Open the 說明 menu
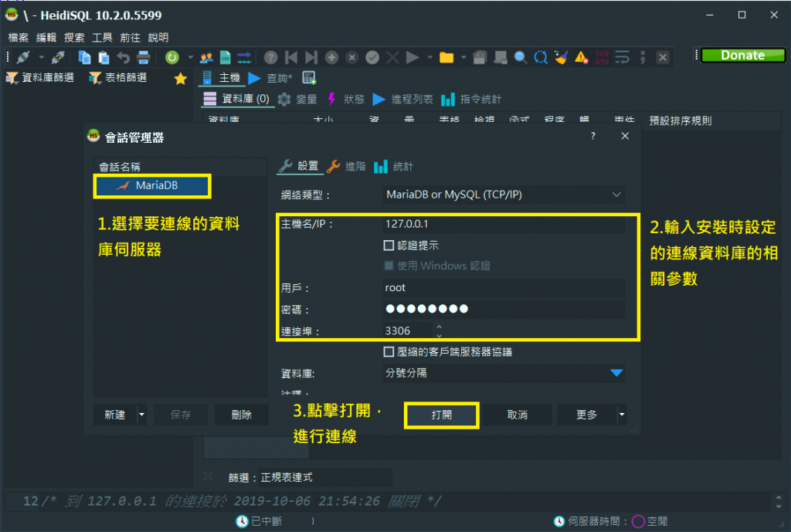791x532 pixels. 158,37
